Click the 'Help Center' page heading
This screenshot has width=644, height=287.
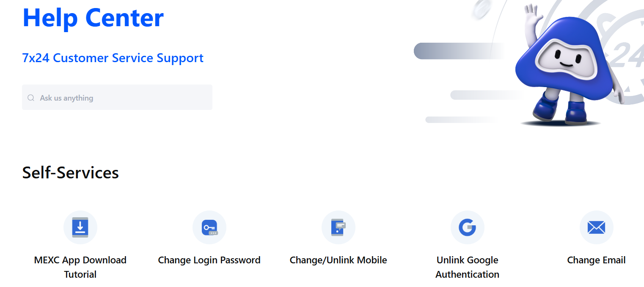coord(93,18)
